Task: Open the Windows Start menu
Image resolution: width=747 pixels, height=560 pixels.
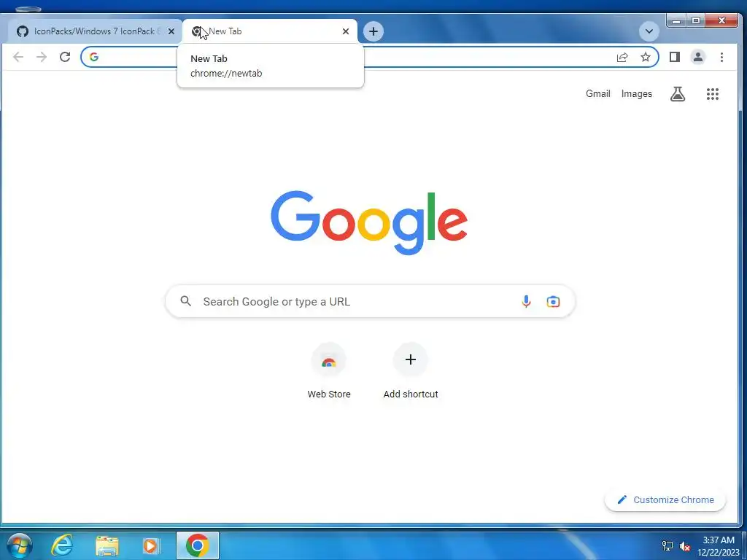Action: pos(19,545)
